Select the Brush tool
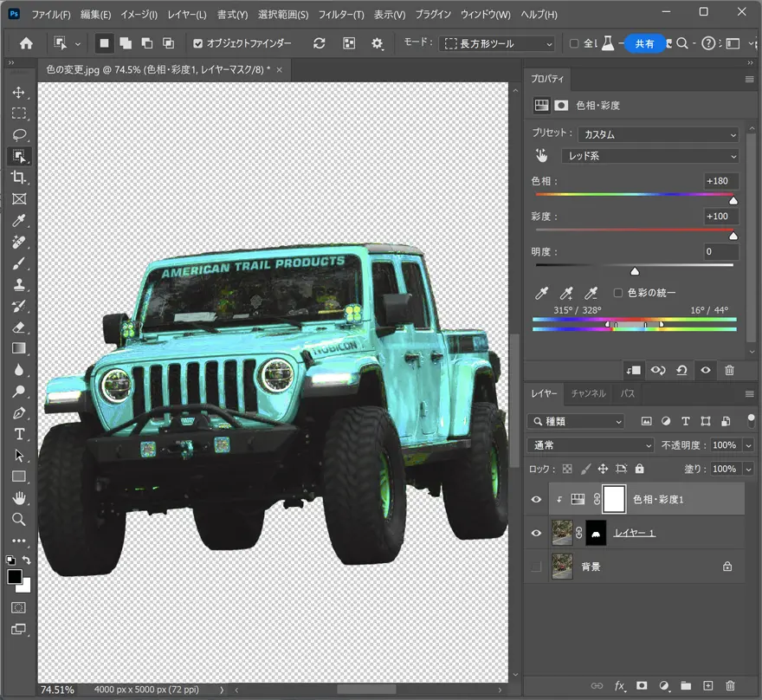Image resolution: width=762 pixels, height=700 pixels. (19, 263)
